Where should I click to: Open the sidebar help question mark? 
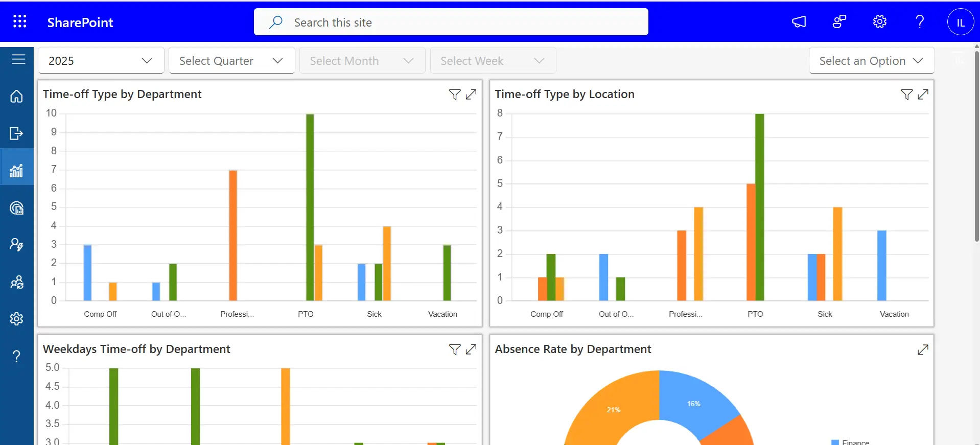point(17,356)
